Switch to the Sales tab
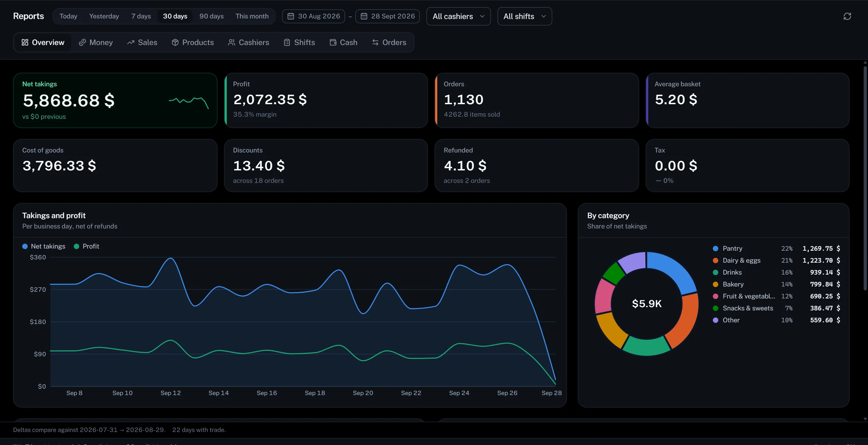868x445 pixels. tap(142, 42)
